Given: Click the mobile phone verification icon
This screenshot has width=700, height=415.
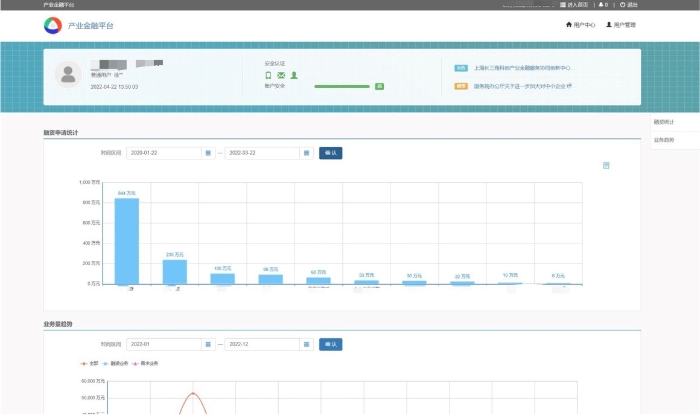Looking at the screenshot, I should 268,75.
